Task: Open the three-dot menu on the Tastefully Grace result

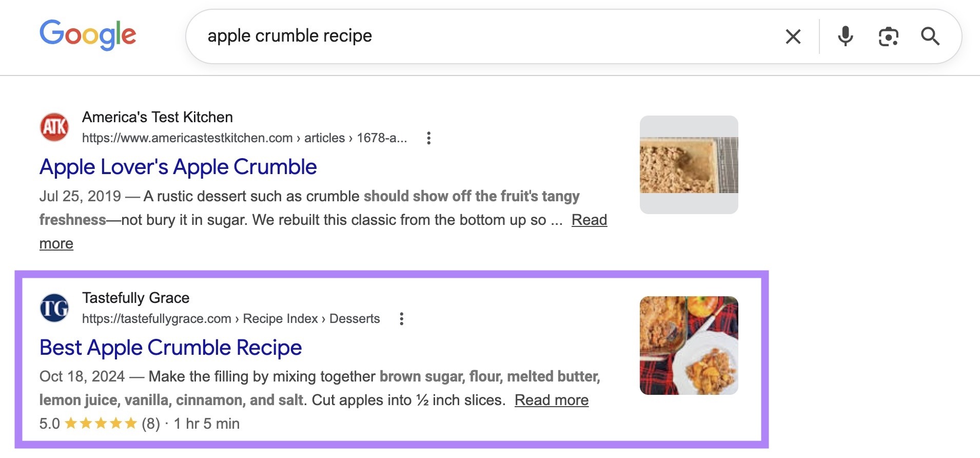Action: (402, 318)
